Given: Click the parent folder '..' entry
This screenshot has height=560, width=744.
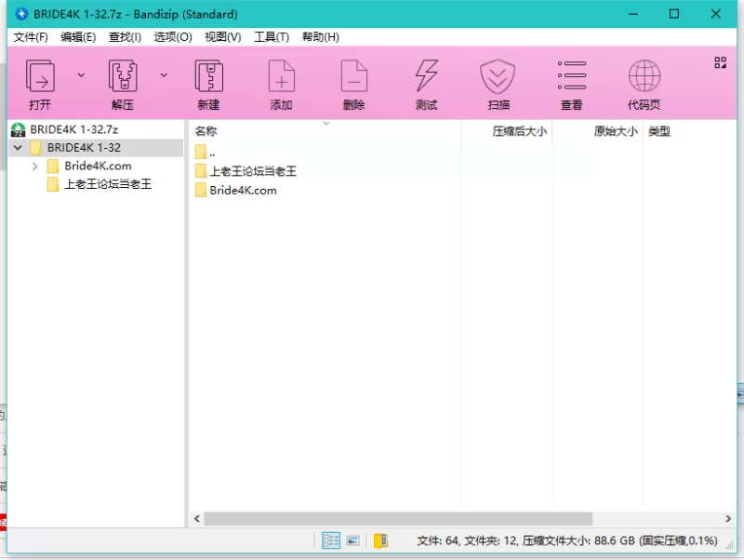Looking at the screenshot, I should pos(205,152).
